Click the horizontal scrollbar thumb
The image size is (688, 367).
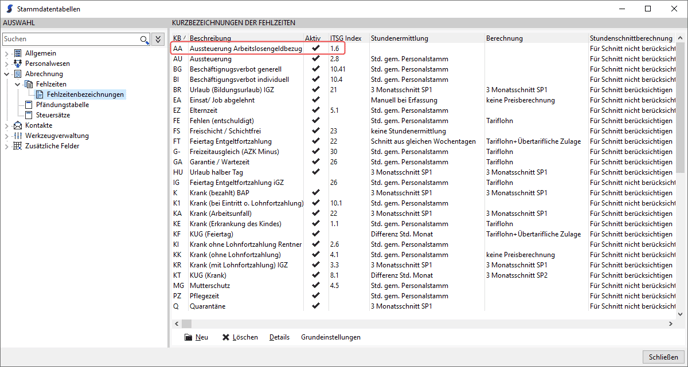[x=186, y=324]
